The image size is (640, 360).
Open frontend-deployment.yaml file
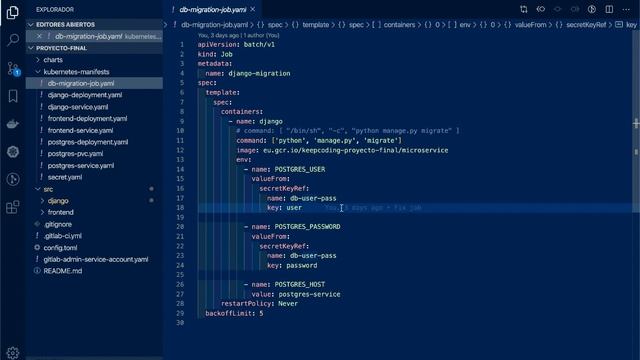(x=87, y=119)
